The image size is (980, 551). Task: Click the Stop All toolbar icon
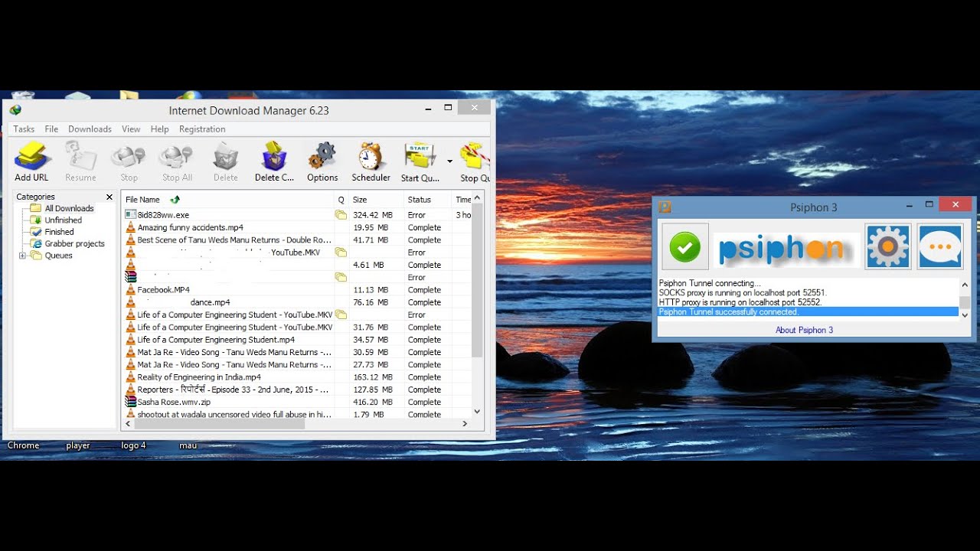point(177,162)
